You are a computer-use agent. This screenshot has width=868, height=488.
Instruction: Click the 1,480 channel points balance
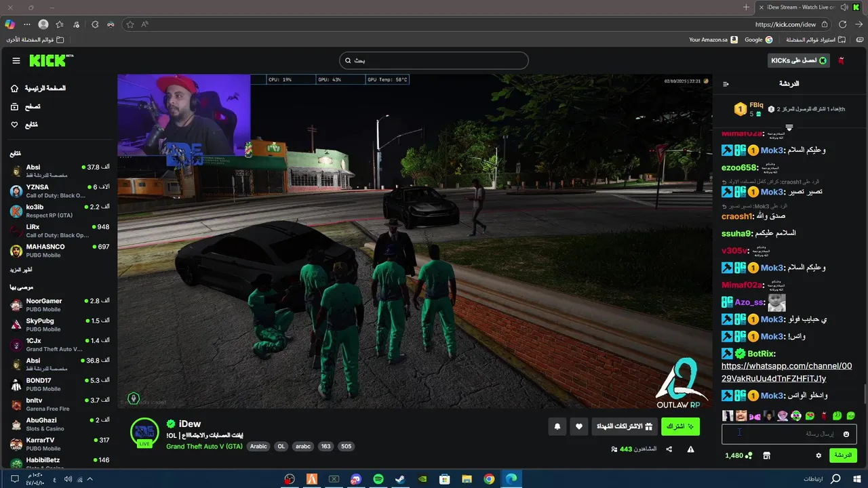coord(738,455)
